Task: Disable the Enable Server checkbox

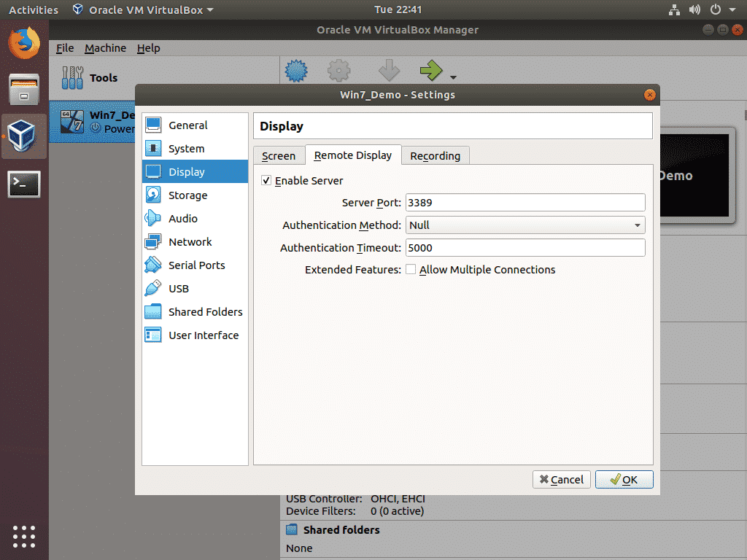Action: 266,181
